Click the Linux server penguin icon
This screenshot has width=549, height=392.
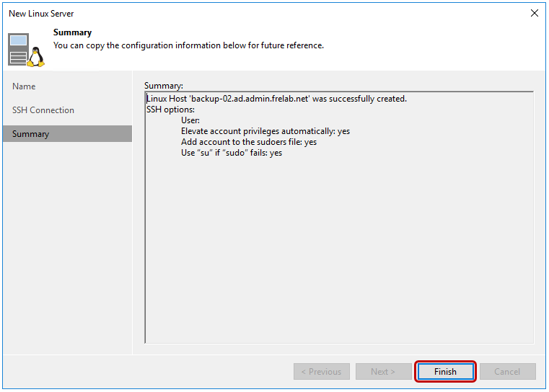click(26, 50)
